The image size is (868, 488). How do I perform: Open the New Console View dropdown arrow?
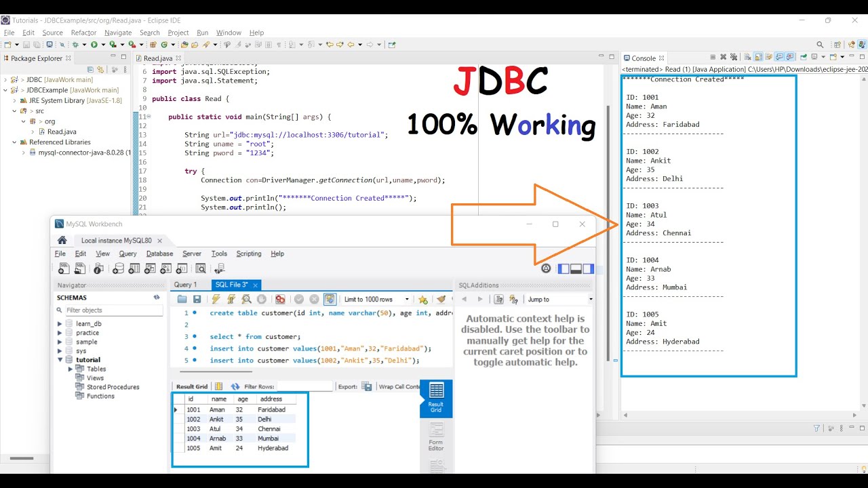(842, 57)
